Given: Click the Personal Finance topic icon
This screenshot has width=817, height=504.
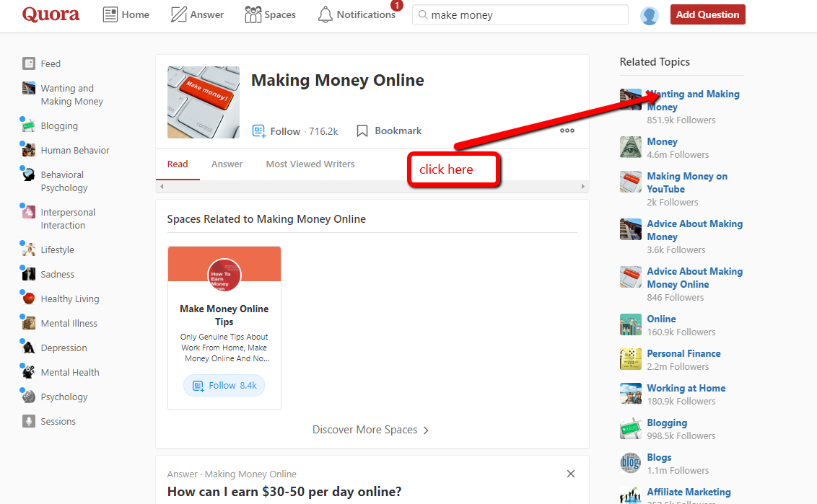Looking at the screenshot, I should click(631, 359).
